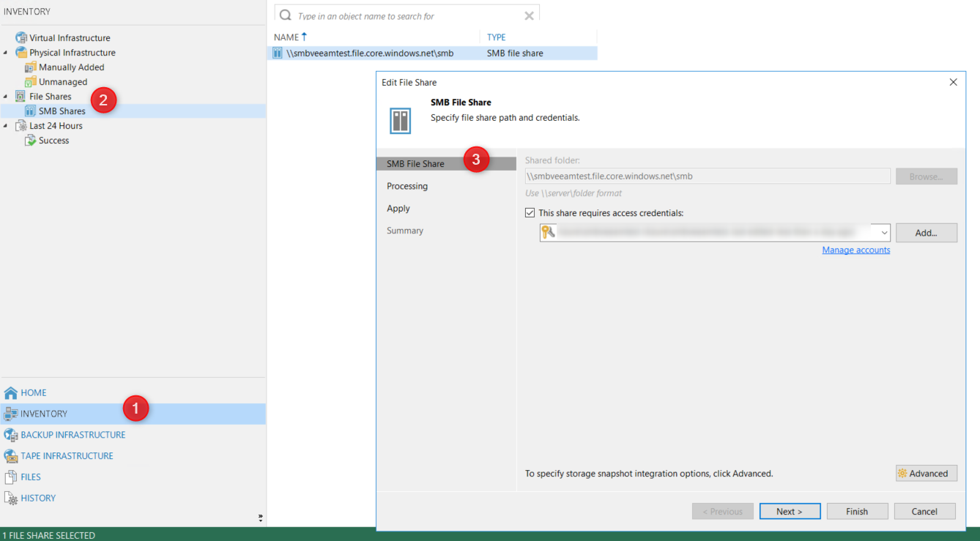Viewport: 980px width, 541px height.
Task: Go to the Apply wizard step
Action: pos(398,209)
